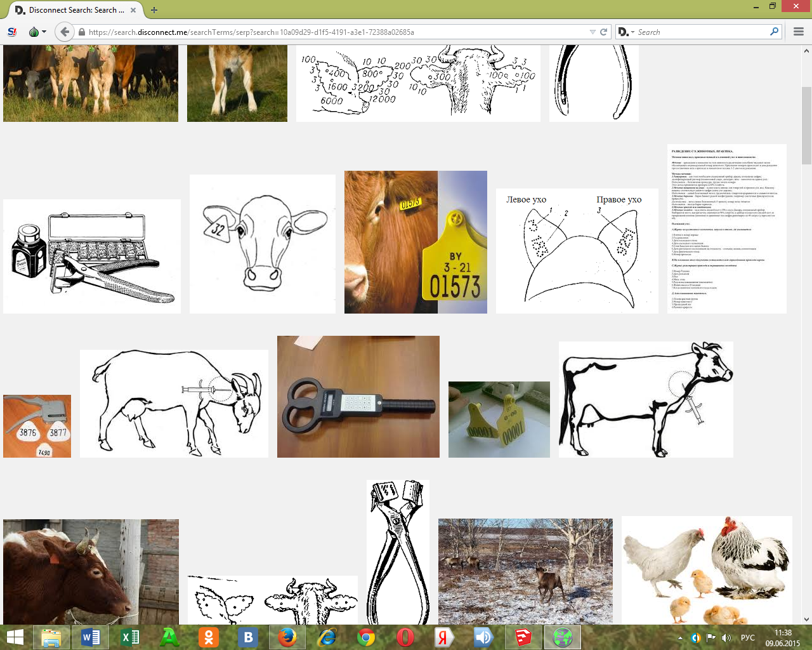
Task: Open the cow injection site drawing
Action: pos(646,399)
